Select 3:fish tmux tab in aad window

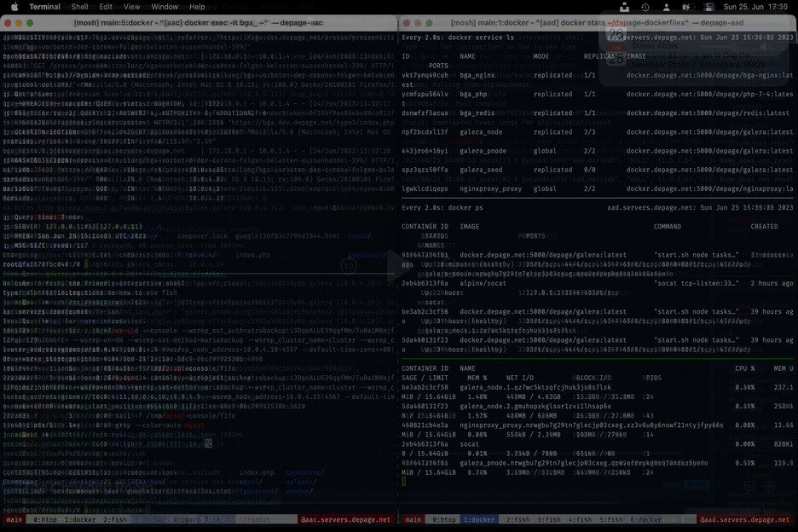(549, 520)
